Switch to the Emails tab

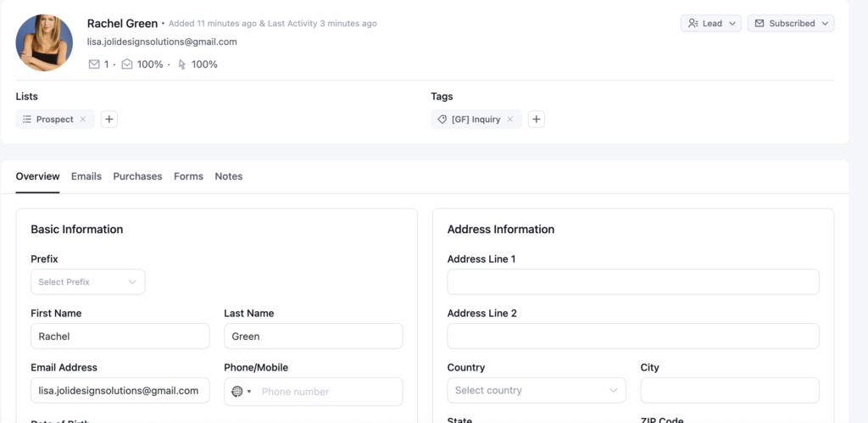click(86, 176)
